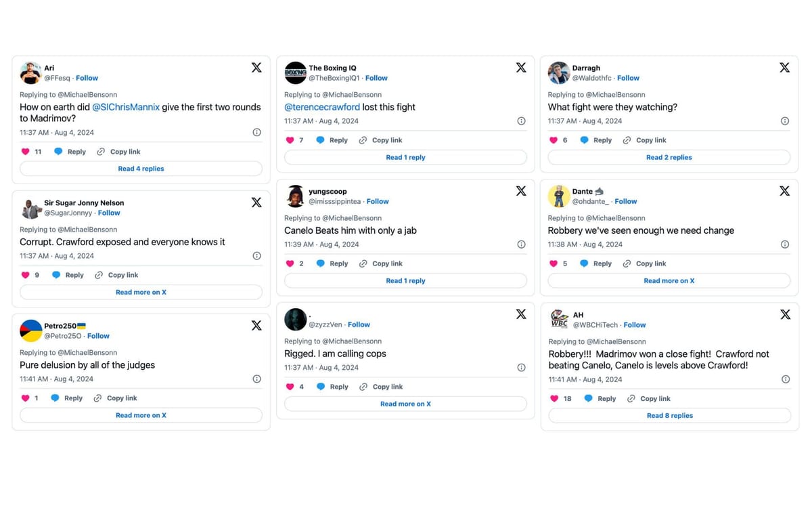Image resolution: width=812 pixels, height=508 pixels.
Task: Like Ari's tweet with the heart icon
Action: pyautogui.click(x=26, y=152)
